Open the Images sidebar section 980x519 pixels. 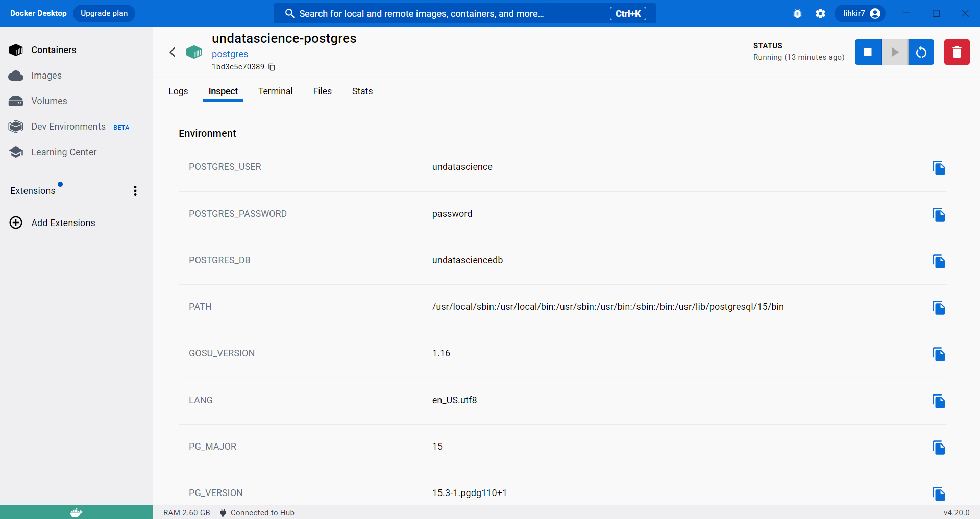point(36,76)
